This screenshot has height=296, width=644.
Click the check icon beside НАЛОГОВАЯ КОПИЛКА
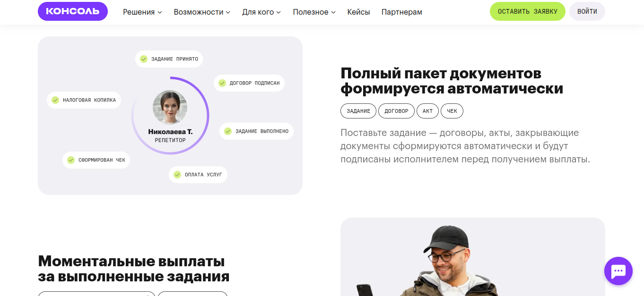coord(55,100)
